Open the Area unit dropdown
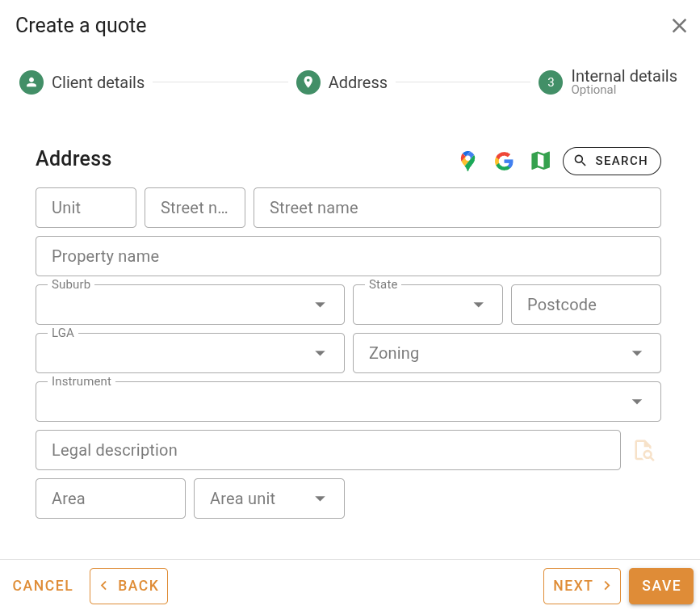 [x=320, y=499]
